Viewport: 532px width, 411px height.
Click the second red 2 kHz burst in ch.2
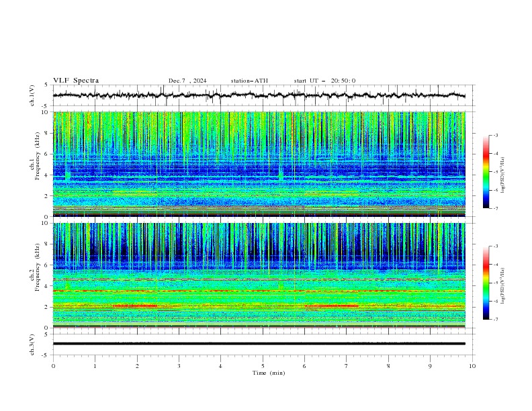tap(332, 306)
